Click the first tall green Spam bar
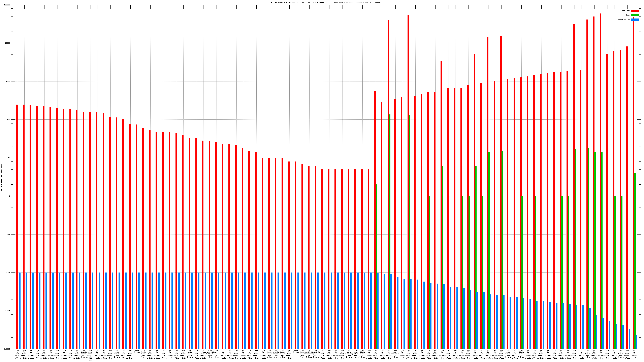This screenshot has width=644, height=362. (x=389, y=225)
